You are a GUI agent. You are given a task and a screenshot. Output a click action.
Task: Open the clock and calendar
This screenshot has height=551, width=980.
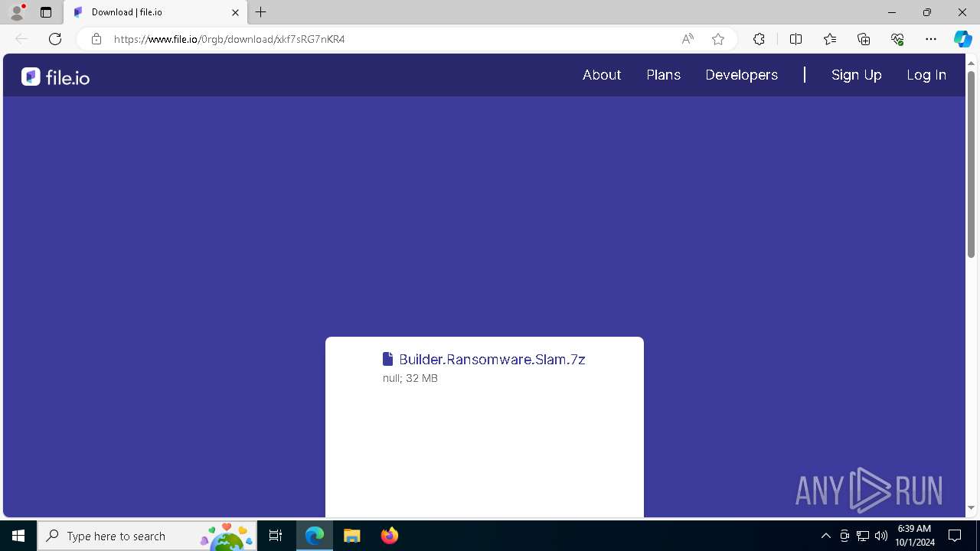(914, 536)
